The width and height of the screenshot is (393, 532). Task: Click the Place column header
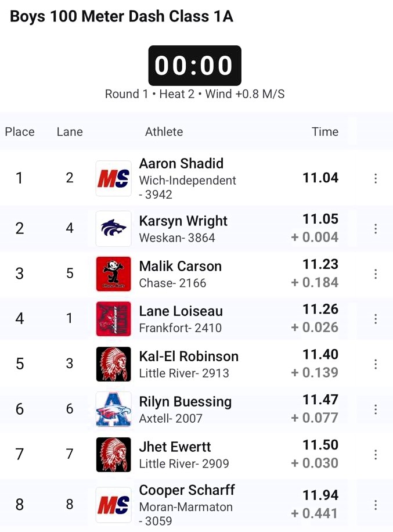coord(20,132)
